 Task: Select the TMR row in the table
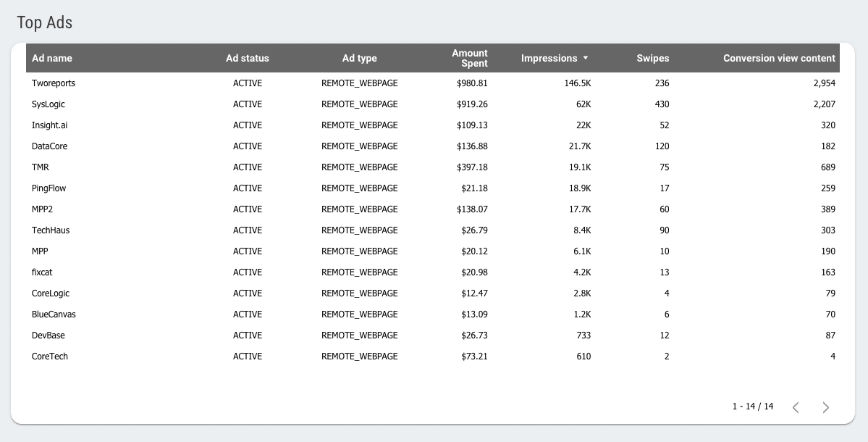pos(41,167)
